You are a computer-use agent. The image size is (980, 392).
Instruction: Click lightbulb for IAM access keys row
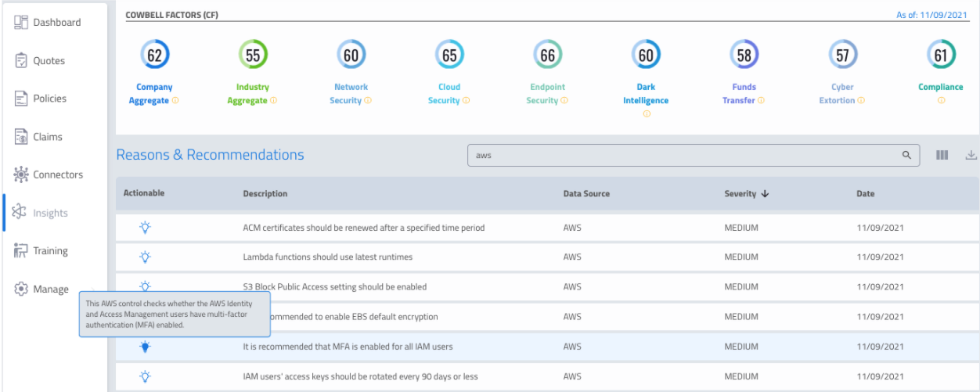coord(145,376)
